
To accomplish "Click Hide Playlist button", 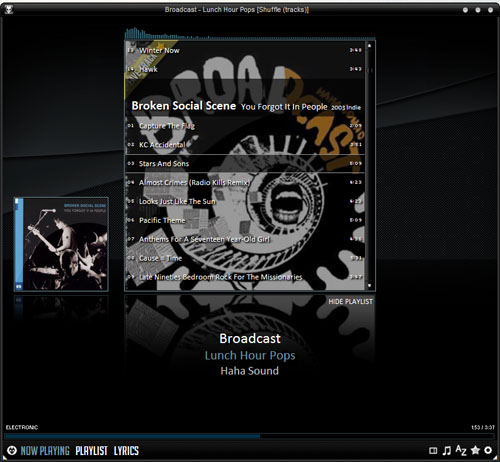I will coord(350,301).
